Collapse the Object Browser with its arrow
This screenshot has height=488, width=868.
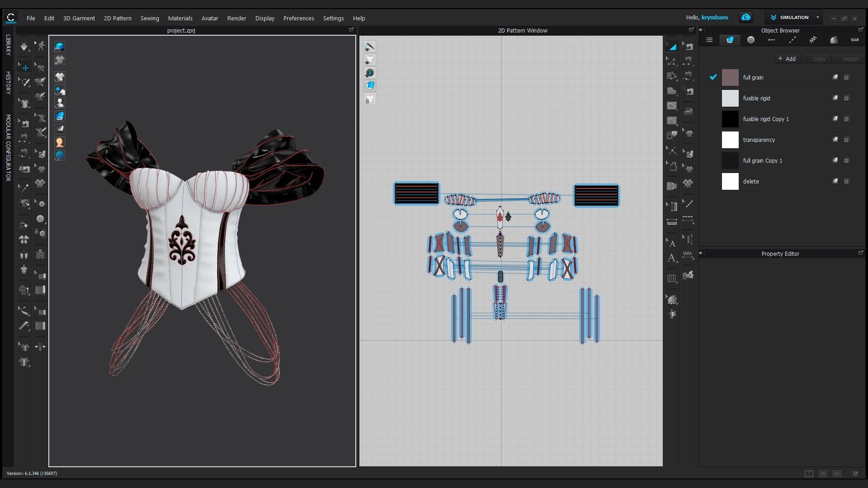click(x=701, y=30)
